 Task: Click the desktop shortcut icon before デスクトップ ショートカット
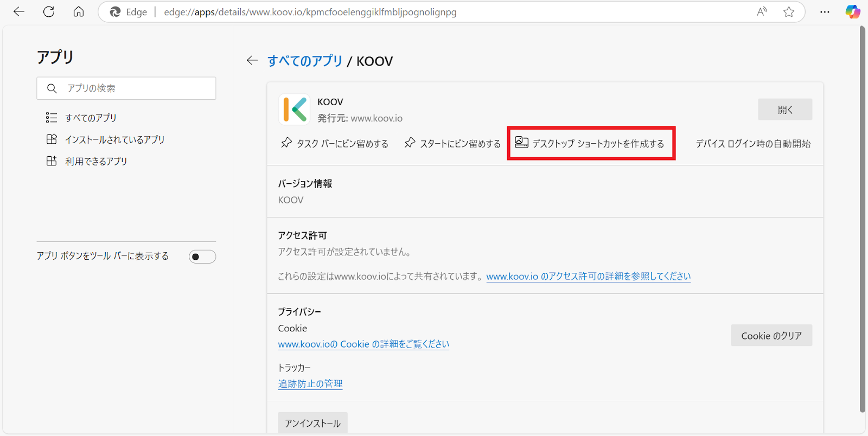(521, 142)
